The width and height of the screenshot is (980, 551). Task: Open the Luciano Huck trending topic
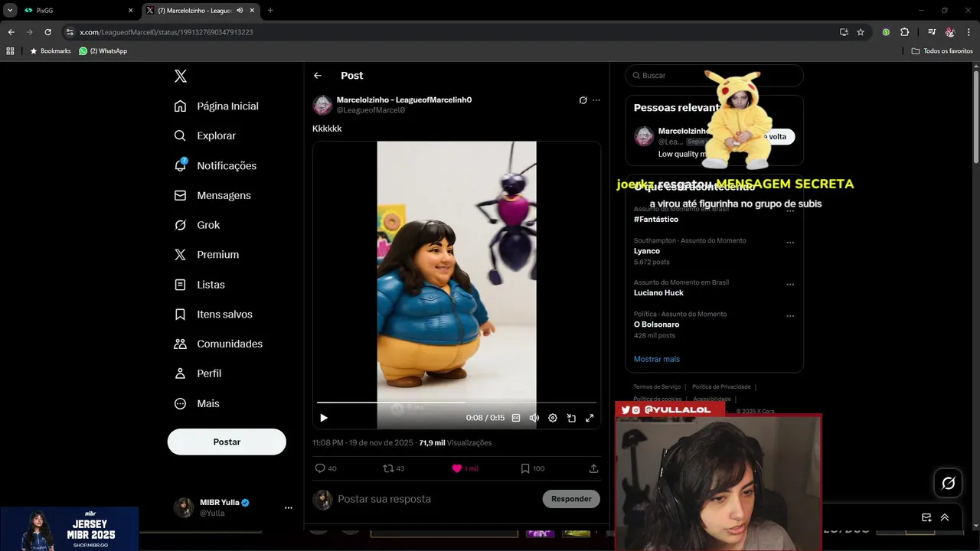tap(658, 293)
